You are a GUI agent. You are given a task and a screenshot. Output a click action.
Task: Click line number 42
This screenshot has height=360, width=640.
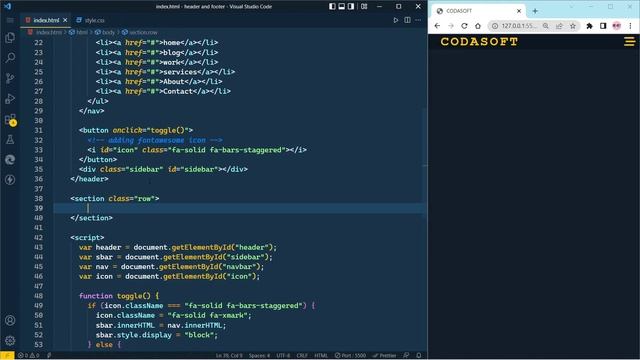tap(38, 238)
